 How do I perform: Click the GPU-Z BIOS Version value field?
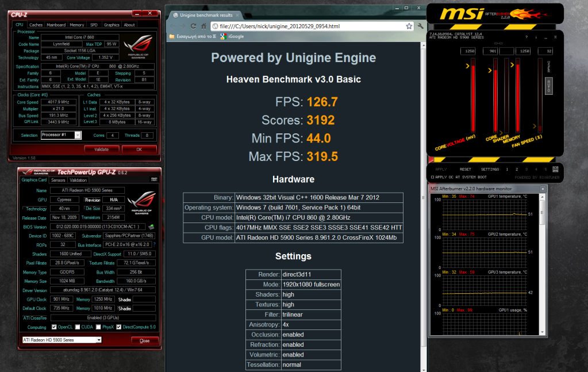coord(98,227)
